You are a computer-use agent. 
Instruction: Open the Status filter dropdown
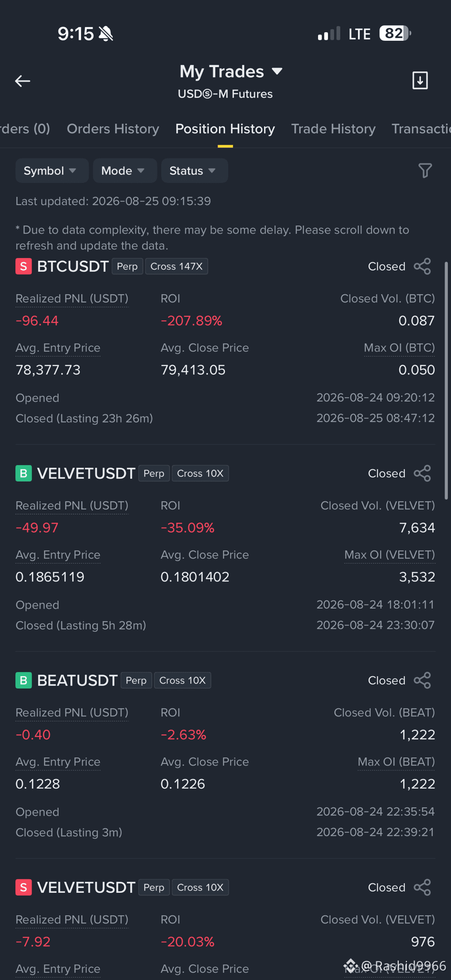194,171
